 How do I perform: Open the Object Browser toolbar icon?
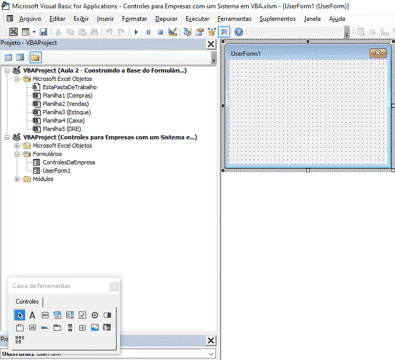[212, 32]
